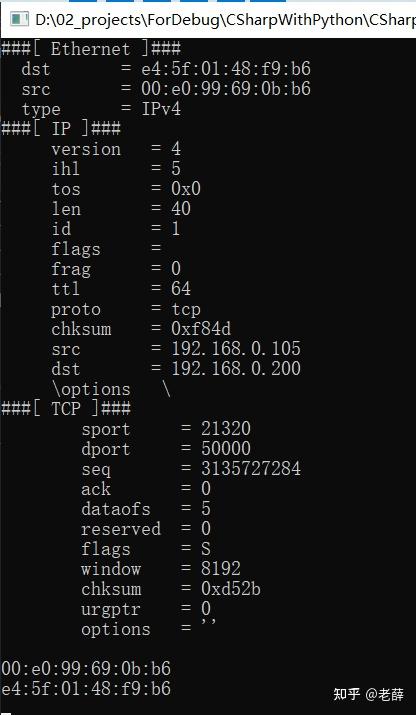Select the Ethernet section header line
The image size is (416, 715).
pyautogui.click(x=91, y=49)
